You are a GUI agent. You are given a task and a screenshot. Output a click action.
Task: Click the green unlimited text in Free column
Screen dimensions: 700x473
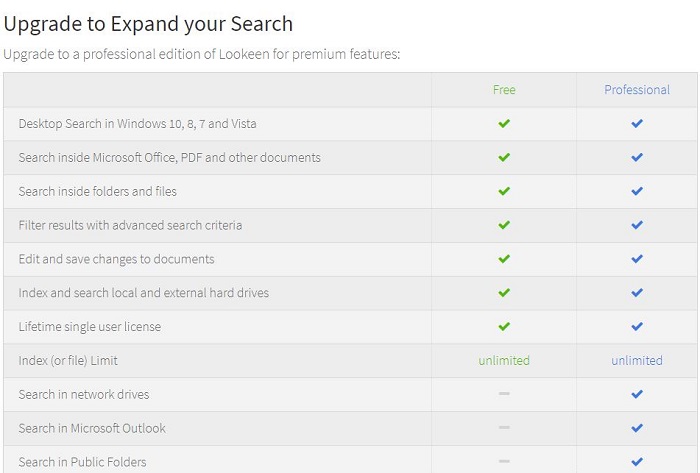pyautogui.click(x=504, y=360)
